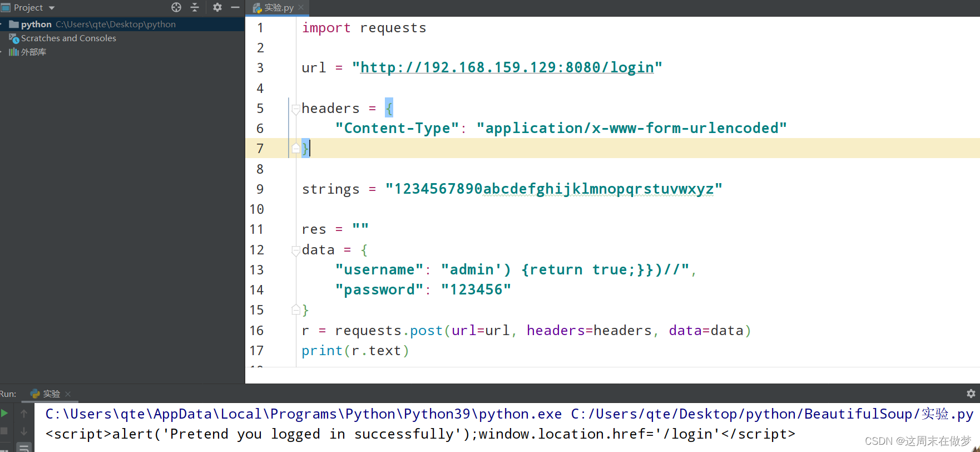Close the 实验 run tab
The image size is (980, 452).
pyautogui.click(x=68, y=394)
